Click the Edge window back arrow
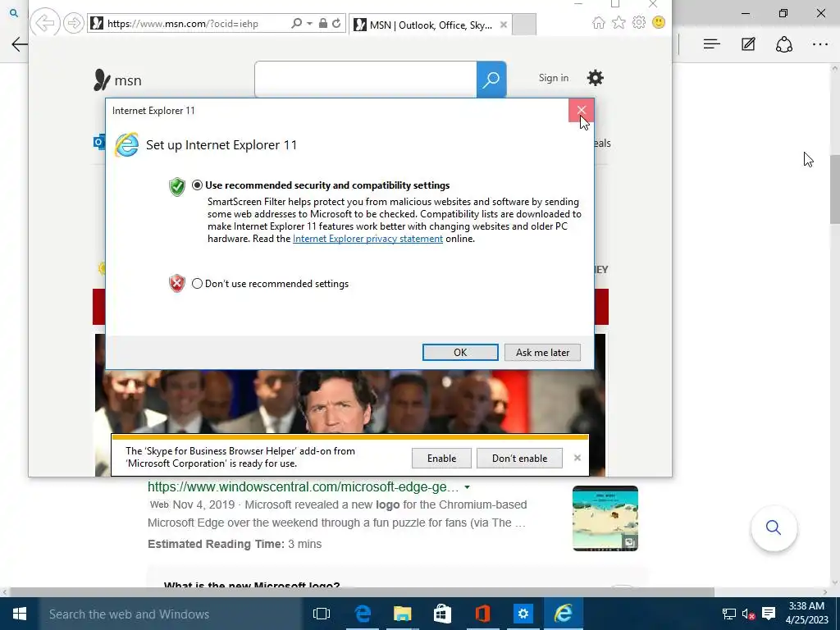The image size is (840, 630). pyautogui.click(x=19, y=44)
